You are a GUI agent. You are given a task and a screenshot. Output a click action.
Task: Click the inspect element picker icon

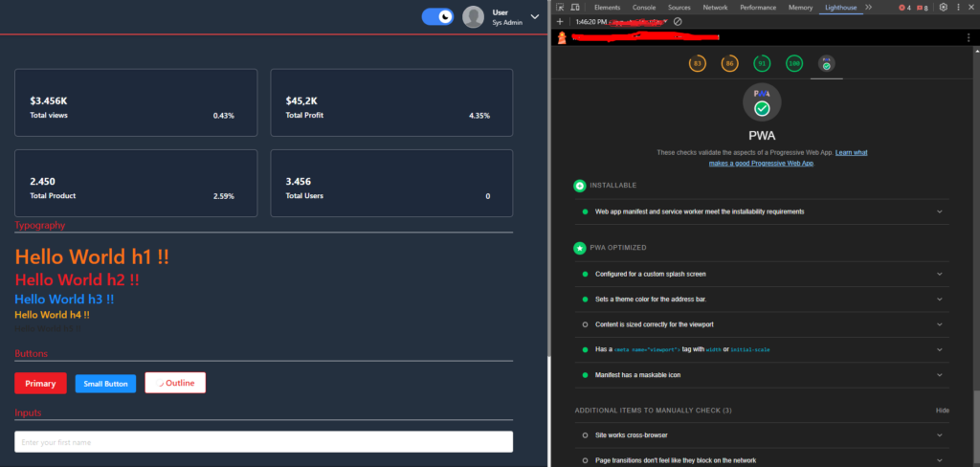[560, 7]
